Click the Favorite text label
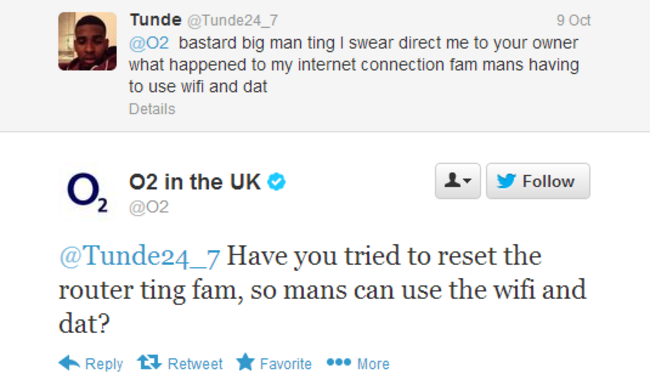Screen dimensions: 650x385 286,364
